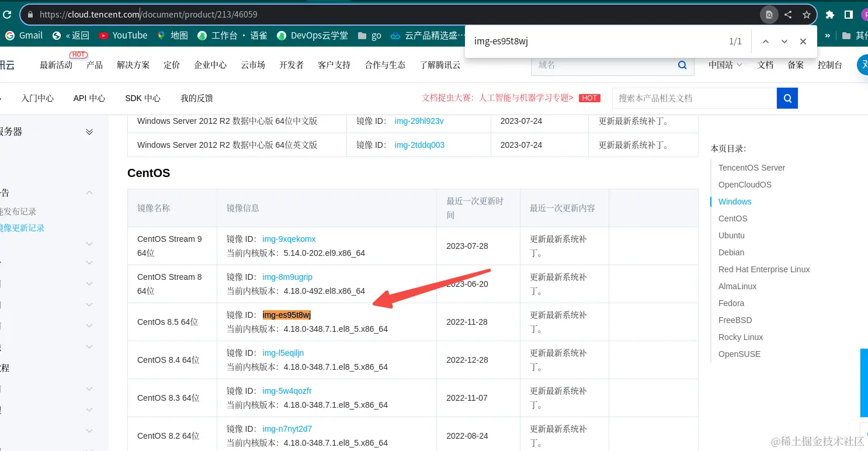Open the DevOps云学堂 bookmark

point(313,36)
